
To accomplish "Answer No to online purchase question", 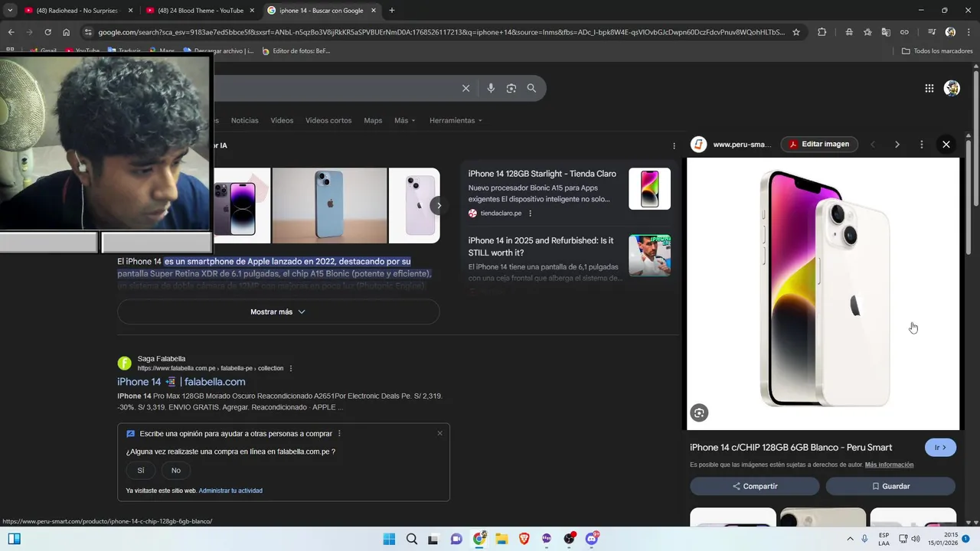I will point(176,470).
